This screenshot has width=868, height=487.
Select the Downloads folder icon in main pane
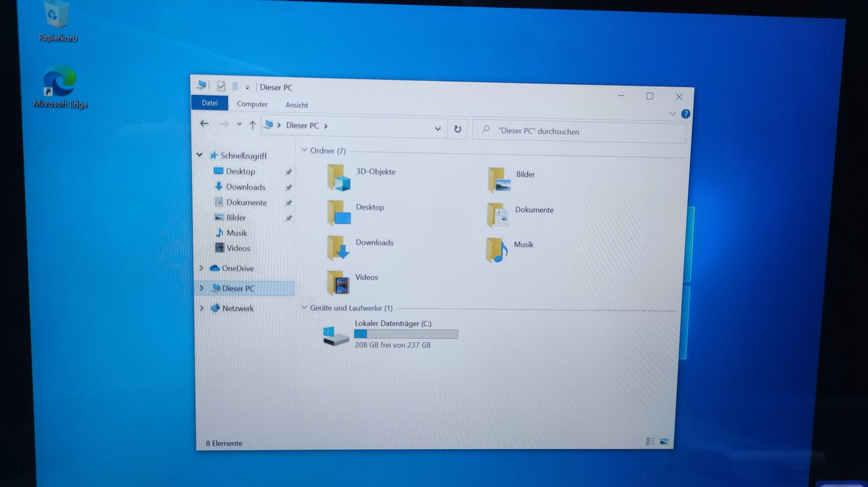pos(338,247)
